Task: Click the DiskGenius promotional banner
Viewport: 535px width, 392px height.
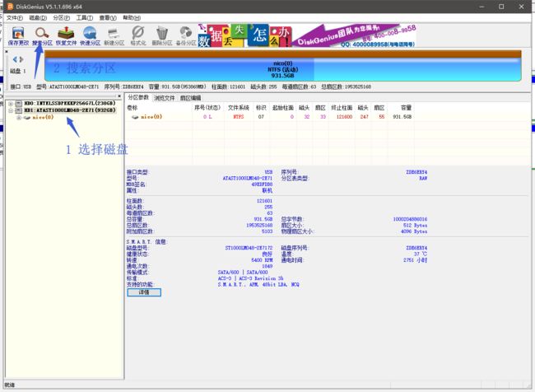Action: click(x=306, y=35)
